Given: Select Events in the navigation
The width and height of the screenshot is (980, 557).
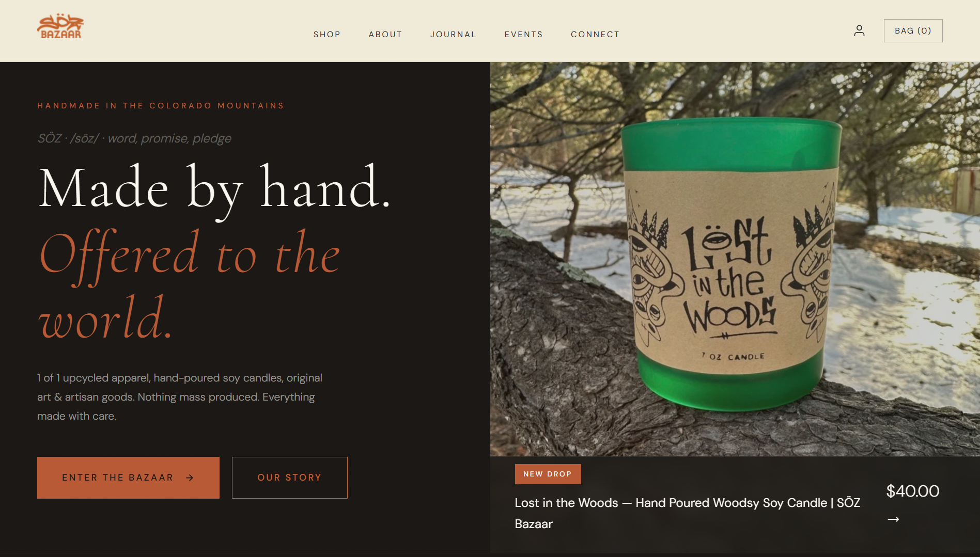Looking at the screenshot, I should coord(523,35).
